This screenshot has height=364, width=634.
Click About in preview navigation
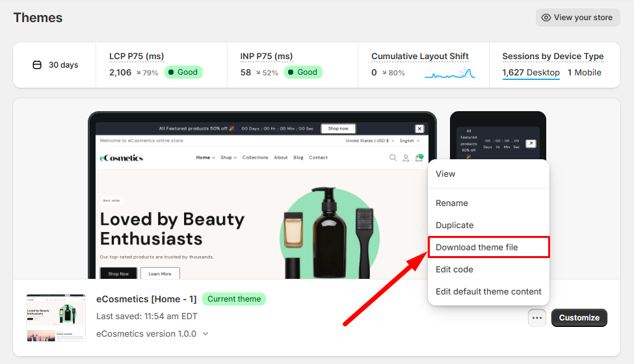[281, 157]
